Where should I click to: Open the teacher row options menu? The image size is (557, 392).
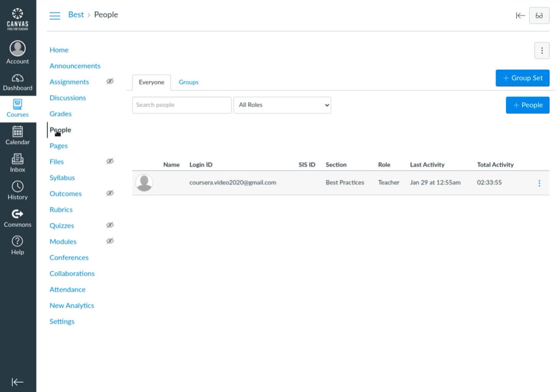pos(539,183)
